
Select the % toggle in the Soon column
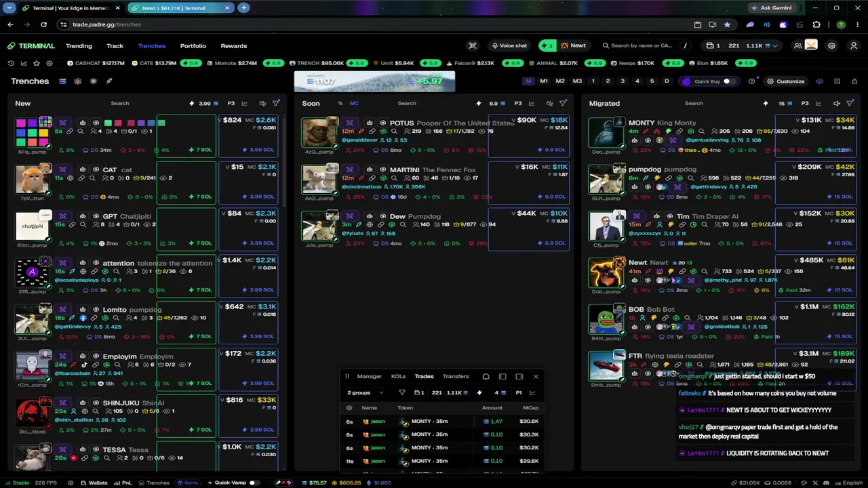click(x=340, y=104)
